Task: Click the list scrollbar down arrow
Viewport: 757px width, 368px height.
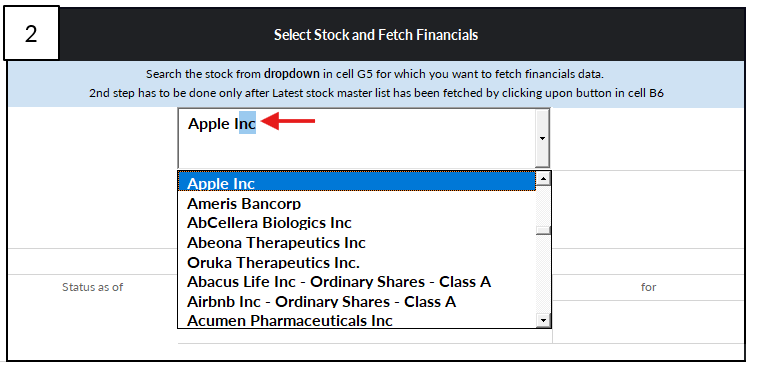Action: pos(544,320)
